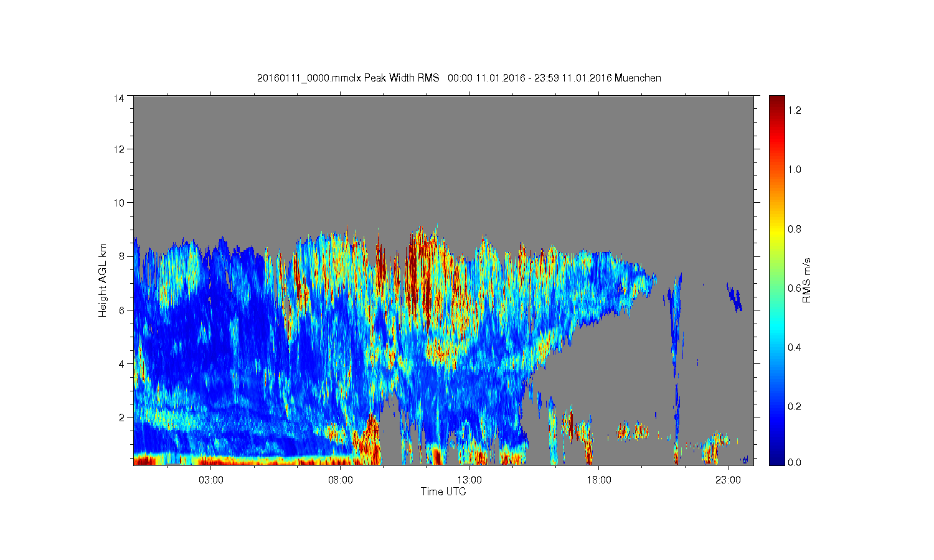934x560 pixels.
Task: Click the 'Height AGL km' axis label
Action: 103,281
